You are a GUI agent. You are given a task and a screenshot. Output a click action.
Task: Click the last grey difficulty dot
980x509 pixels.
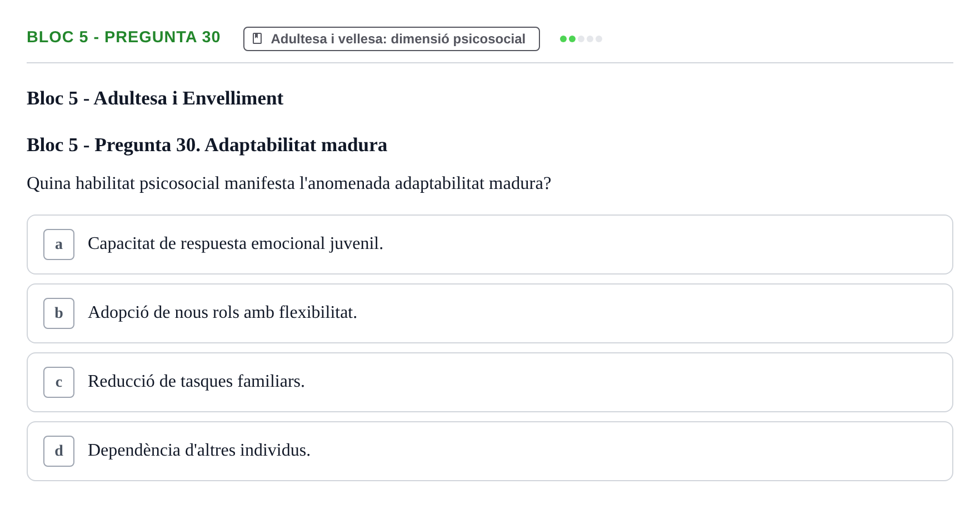tap(599, 39)
